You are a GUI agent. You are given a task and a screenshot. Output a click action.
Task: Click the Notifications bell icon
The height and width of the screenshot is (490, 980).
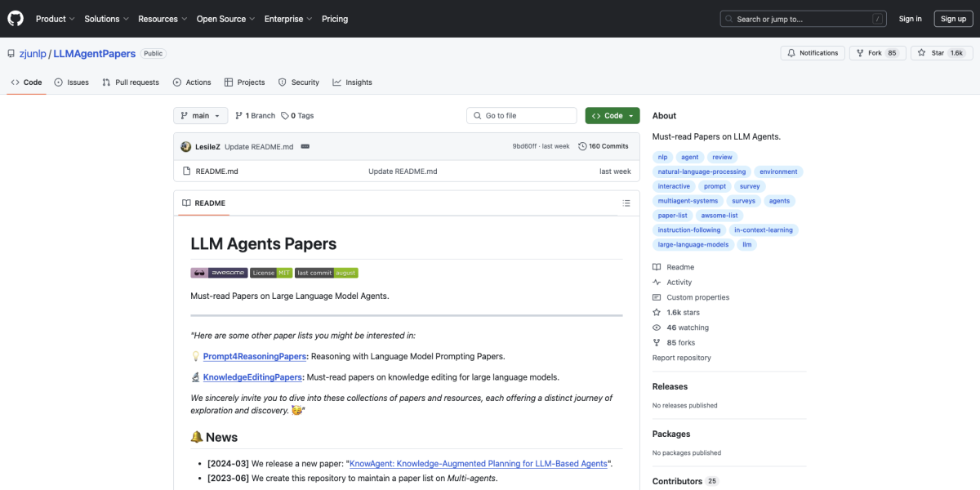pos(790,53)
